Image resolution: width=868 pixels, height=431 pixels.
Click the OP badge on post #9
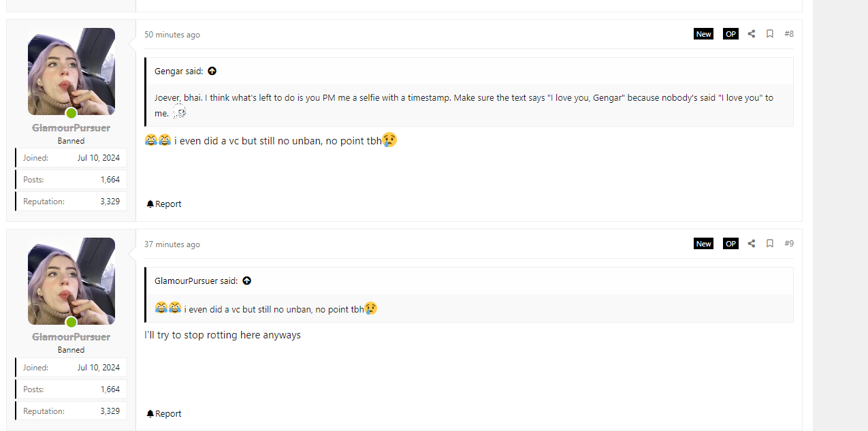point(730,244)
